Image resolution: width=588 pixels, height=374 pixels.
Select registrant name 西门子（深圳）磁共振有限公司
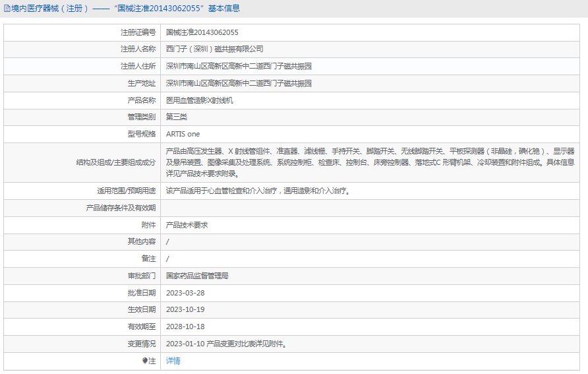[x=214, y=49]
